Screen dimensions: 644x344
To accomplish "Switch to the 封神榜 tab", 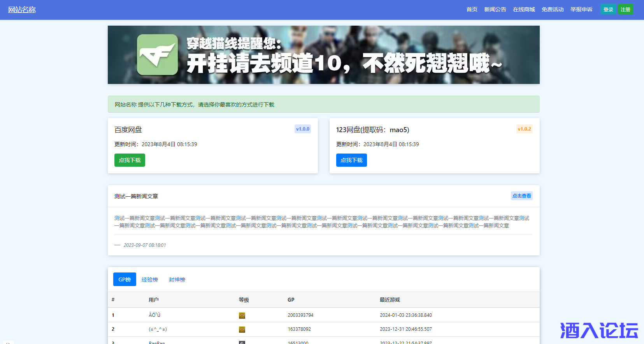I will (x=177, y=279).
